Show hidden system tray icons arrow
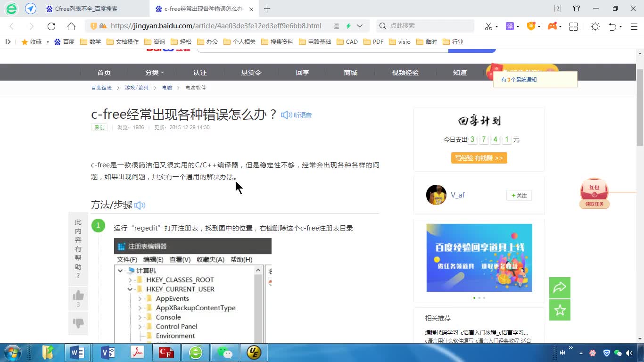The image size is (644, 362). [581, 353]
